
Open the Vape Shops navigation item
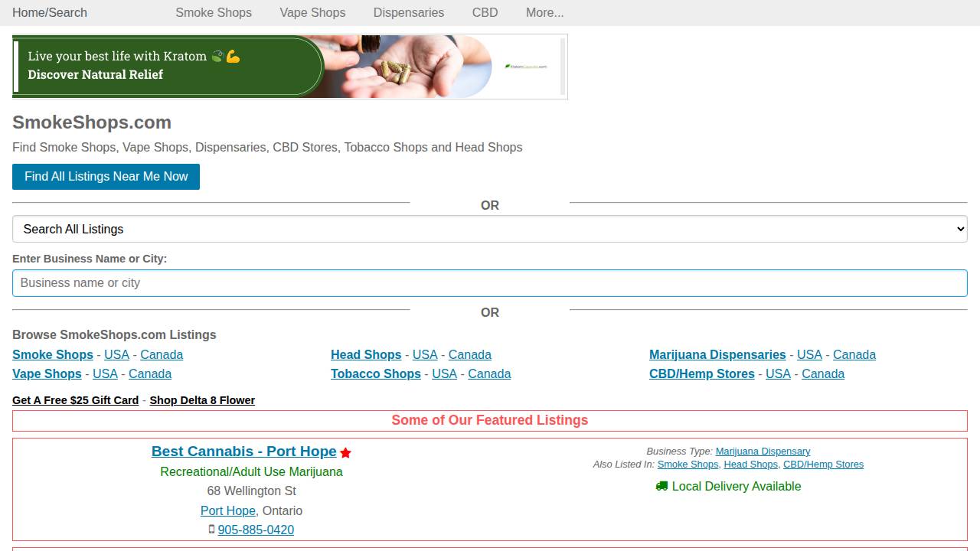tap(312, 12)
